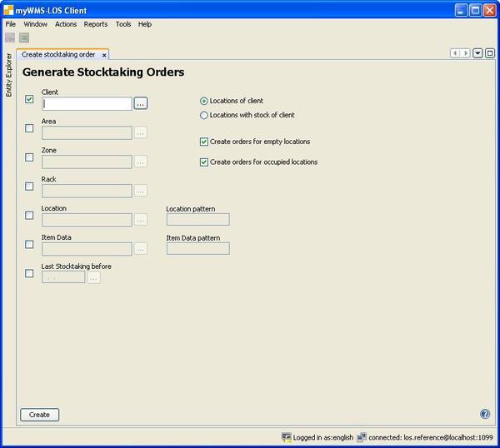This screenshot has width=500, height=448.
Task: Focus the Client text field
Action: point(87,103)
